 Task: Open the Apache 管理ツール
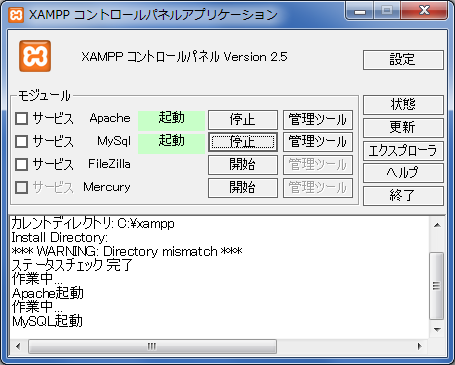tap(318, 120)
